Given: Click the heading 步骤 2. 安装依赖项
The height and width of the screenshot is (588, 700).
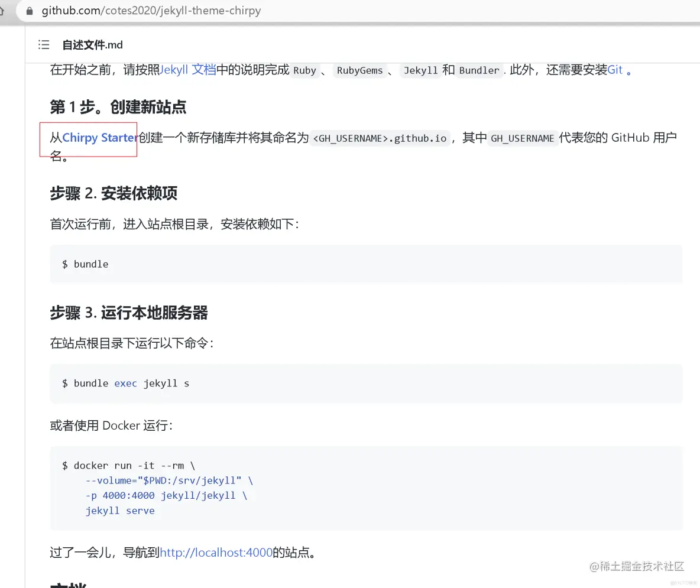Looking at the screenshot, I should tap(114, 193).
